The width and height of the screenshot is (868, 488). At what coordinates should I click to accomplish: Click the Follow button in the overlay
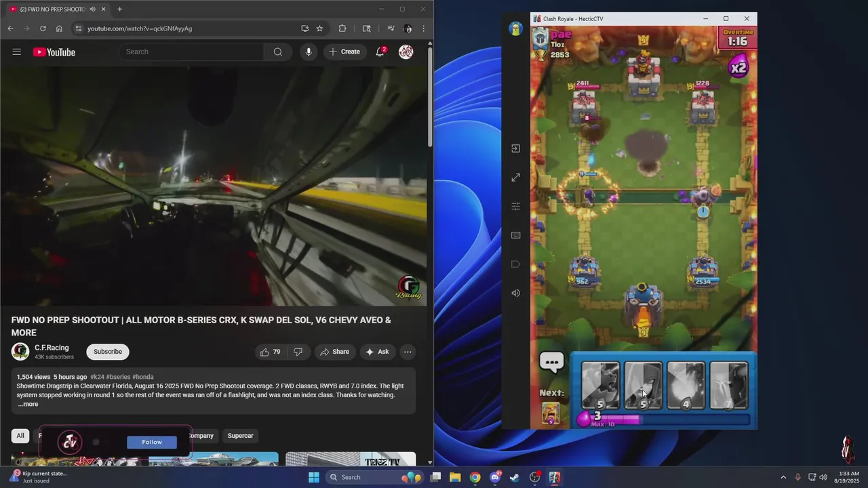point(152,442)
